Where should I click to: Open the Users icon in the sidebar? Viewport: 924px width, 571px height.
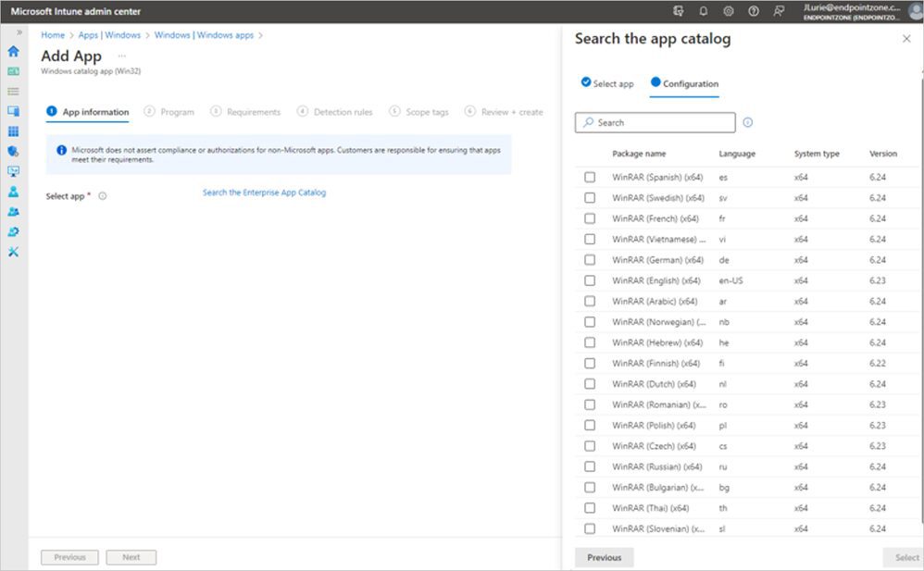[x=12, y=191]
